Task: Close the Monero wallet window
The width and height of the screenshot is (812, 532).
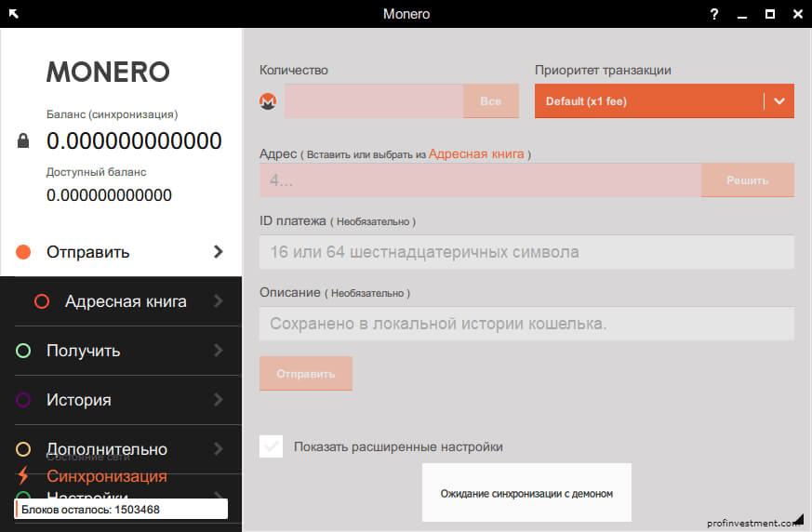Action: coord(798,14)
